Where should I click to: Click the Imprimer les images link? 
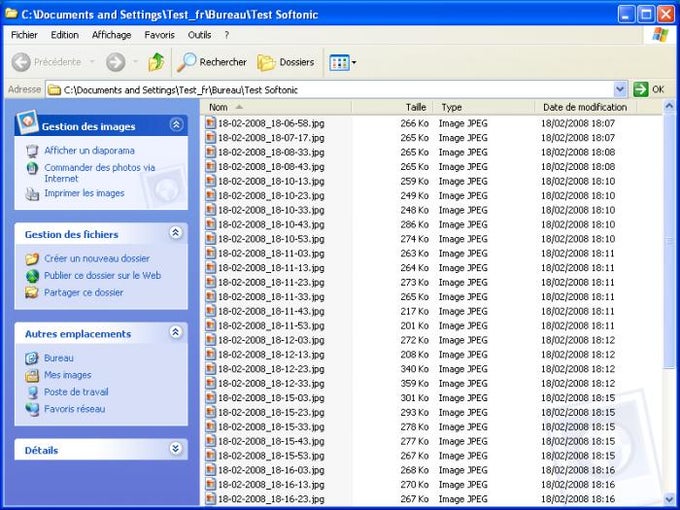click(84, 193)
